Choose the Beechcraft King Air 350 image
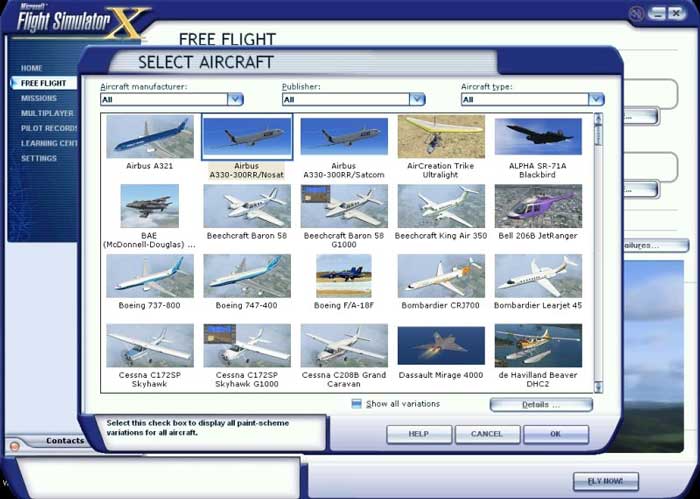This screenshot has width=700, height=499. tap(441, 206)
